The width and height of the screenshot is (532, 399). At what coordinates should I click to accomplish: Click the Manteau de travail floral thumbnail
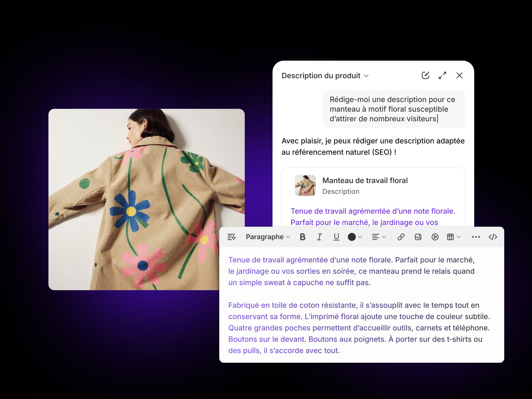point(305,185)
